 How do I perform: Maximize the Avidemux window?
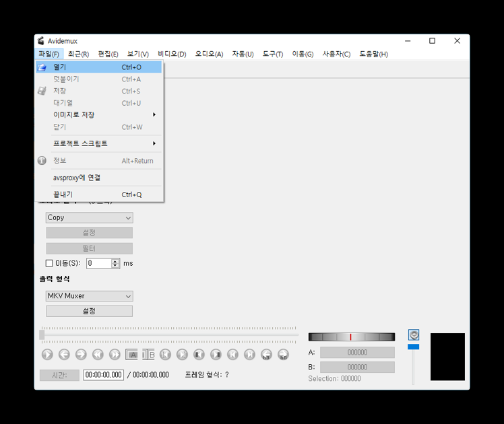pyautogui.click(x=433, y=41)
